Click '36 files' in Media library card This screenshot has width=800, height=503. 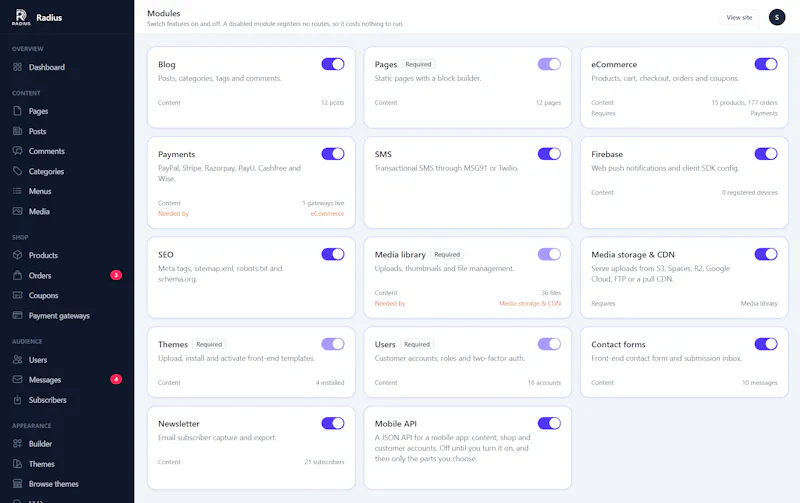click(551, 293)
